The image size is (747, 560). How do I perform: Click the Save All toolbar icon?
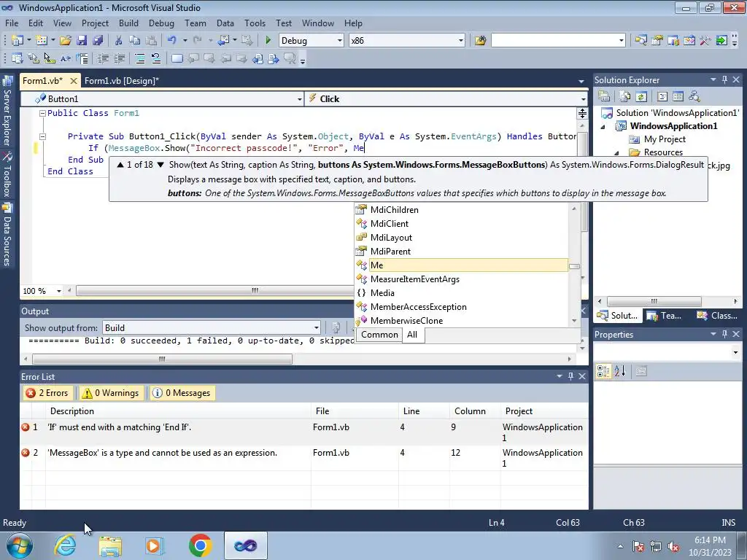pos(98,41)
